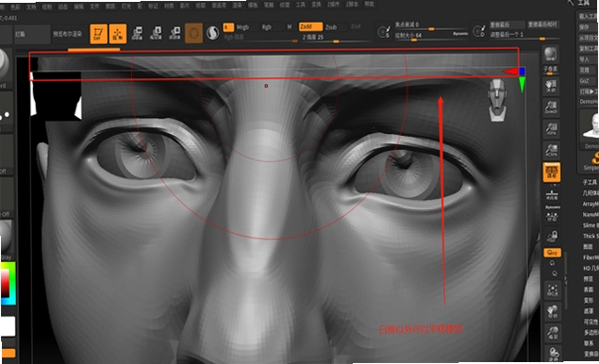
Task: Toggle the lock camera icon
Action: pos(552,237)
